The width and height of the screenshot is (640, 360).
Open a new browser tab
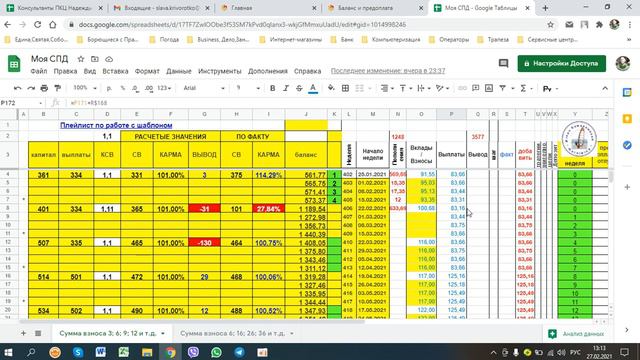point(545,8)
